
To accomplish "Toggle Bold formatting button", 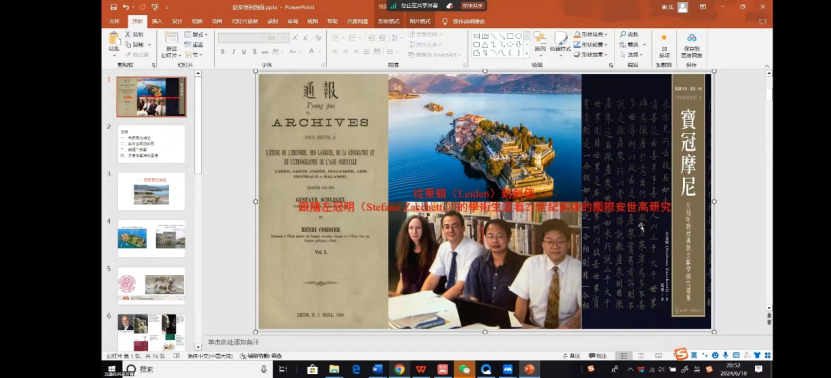I will tap(223, 51).
